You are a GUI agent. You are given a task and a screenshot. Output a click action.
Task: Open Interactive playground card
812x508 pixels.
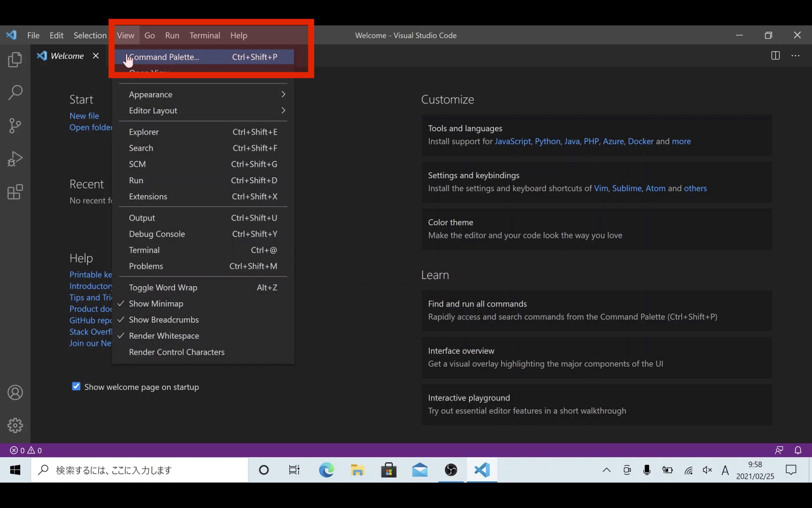597,405
